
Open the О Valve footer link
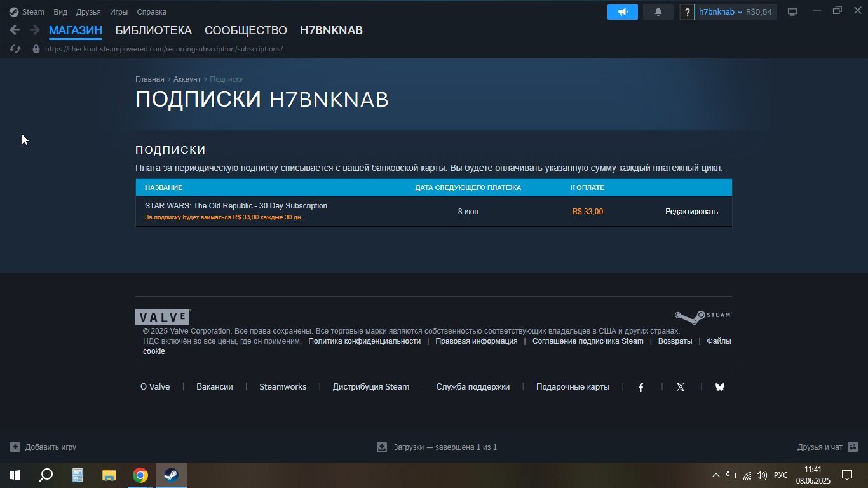pyautogui.click(x=155, y=387)
